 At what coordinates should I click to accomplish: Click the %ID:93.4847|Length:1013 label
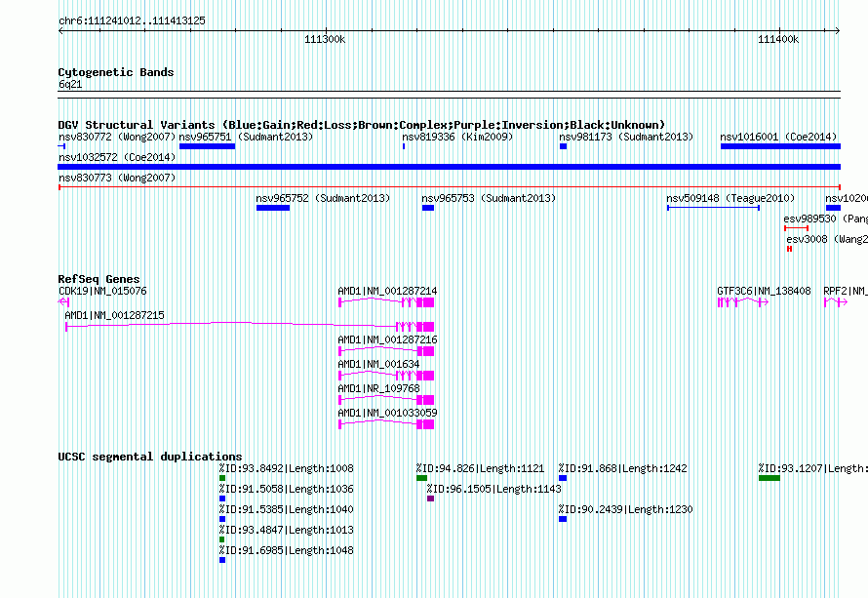pyautogui.click(x=286, y=530)
